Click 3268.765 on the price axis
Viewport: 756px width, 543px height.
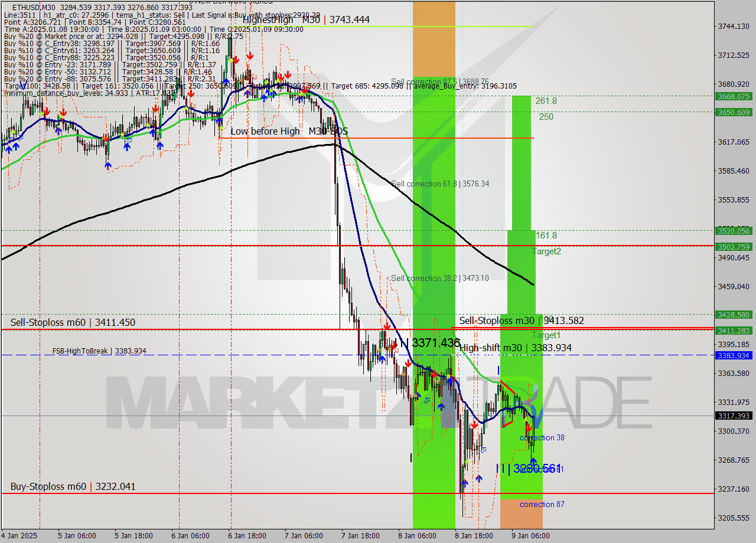[734, 460]
